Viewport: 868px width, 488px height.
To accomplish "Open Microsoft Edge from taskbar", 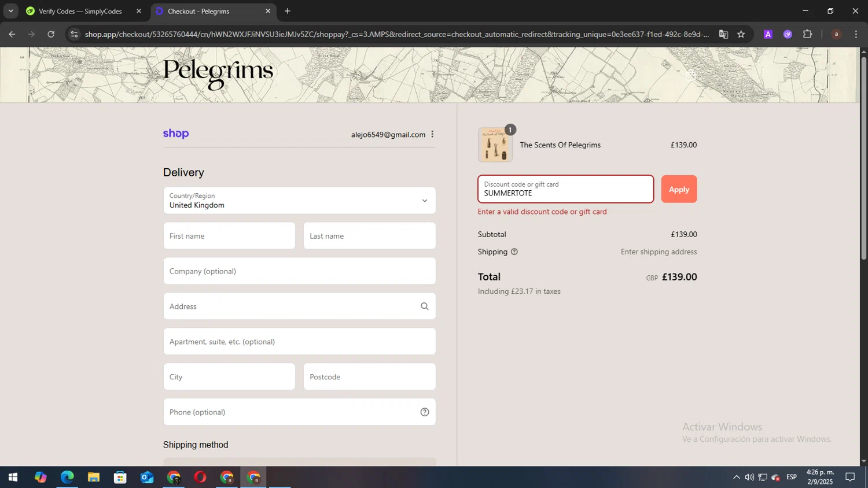I will (x=67, y=478).
